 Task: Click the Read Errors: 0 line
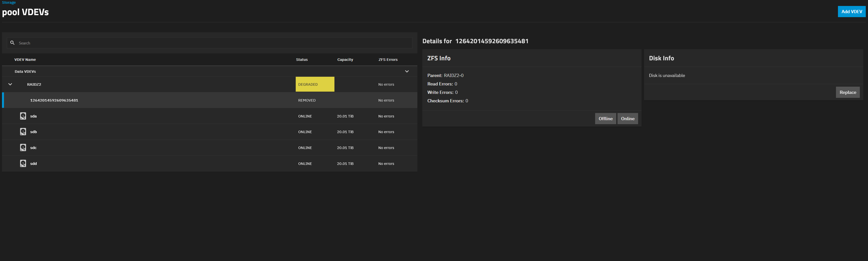[442, 84]
